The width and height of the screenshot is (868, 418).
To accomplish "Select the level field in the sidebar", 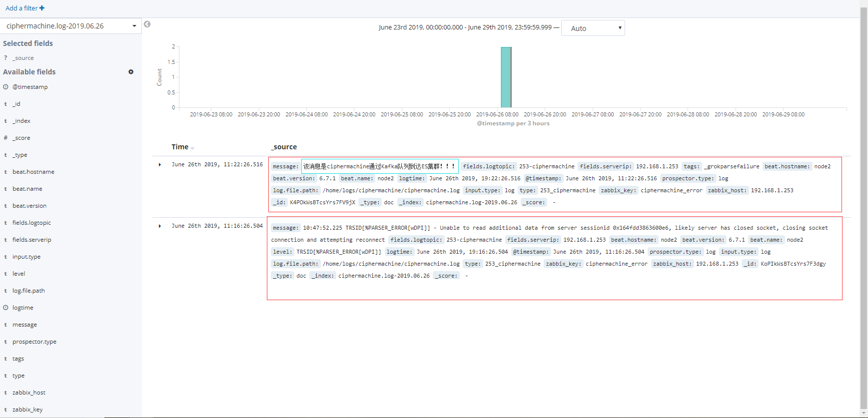I will (19, 274).
